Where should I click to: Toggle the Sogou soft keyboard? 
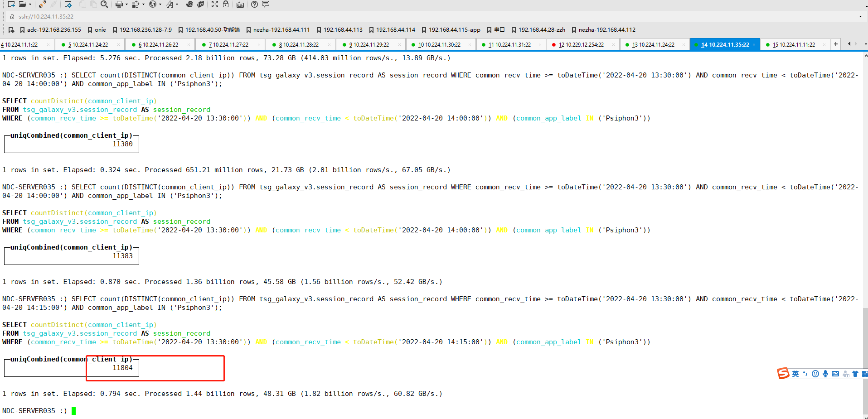click(x=835, y=374)
